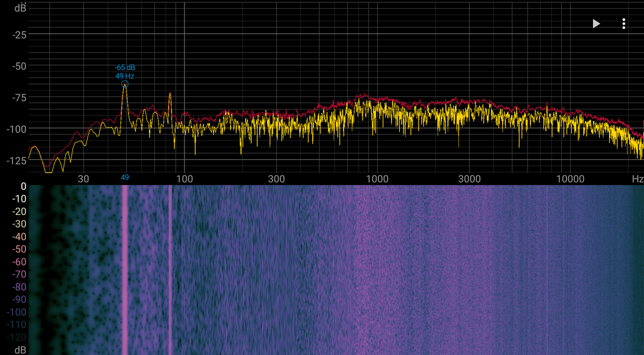Image resolution: width=644 pixels, height=355 pixels.
Task: Click the "-65 dB" peak level readout
Action: (x=125, y=67)
